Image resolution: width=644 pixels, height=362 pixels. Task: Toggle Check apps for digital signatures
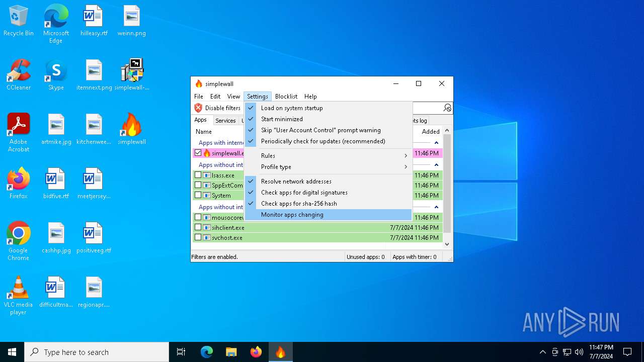[x=328, y=193]
